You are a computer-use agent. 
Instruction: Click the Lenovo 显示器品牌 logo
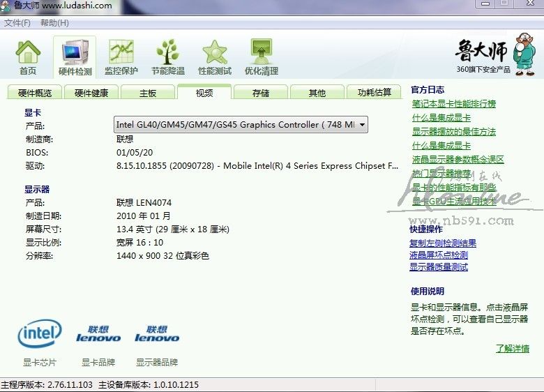(157, 333)
